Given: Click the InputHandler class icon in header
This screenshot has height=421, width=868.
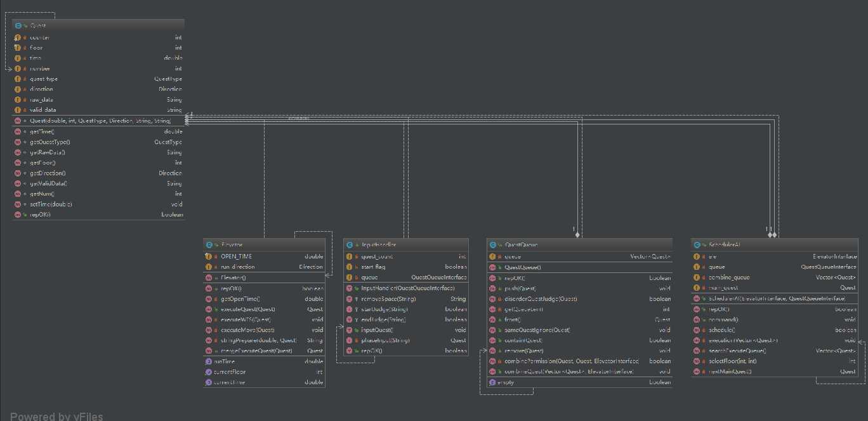Looking at the screenshot, I should pos(349,244).
